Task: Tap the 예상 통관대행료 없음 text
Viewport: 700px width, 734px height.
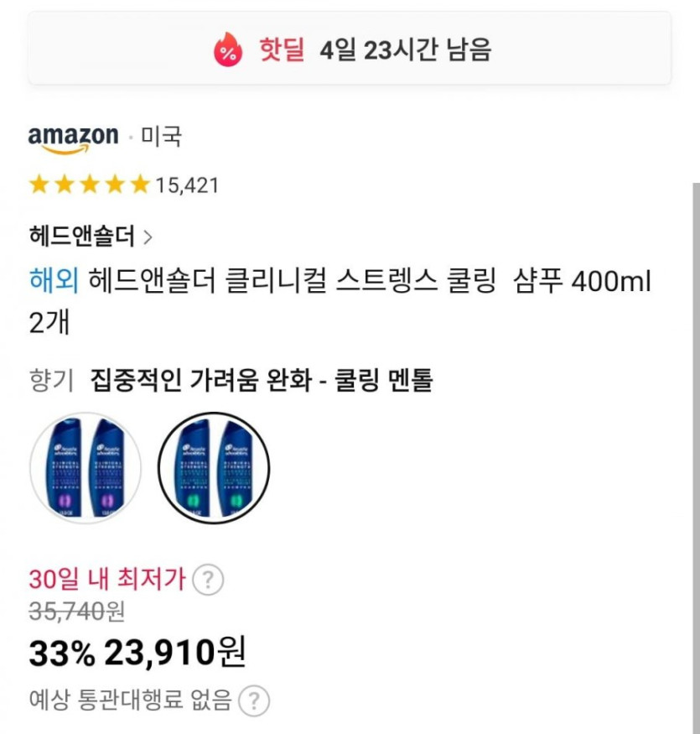Action: click(x=130, y=699)
